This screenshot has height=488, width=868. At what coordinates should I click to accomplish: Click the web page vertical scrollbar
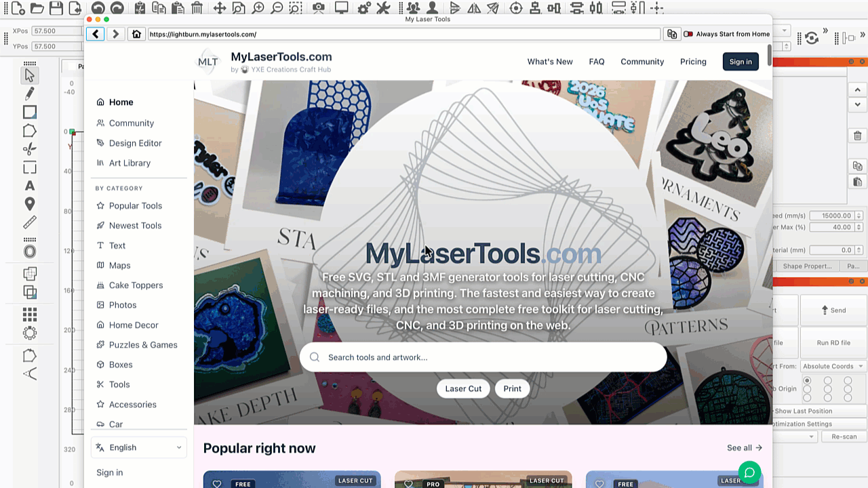(x=769, y=56)
